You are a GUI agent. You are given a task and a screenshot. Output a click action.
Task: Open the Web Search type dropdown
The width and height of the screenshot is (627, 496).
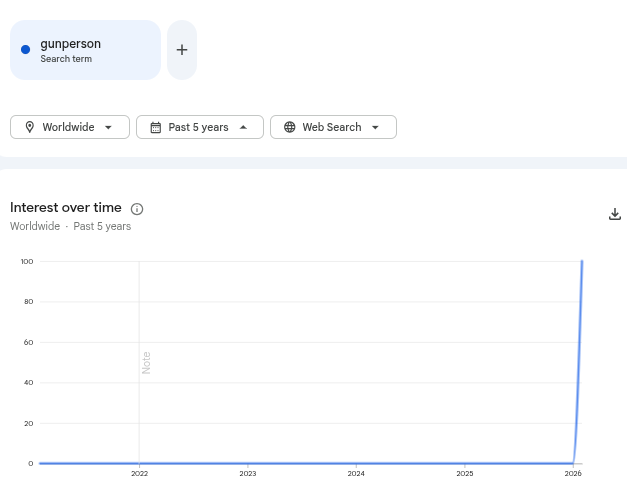point(333,127)
